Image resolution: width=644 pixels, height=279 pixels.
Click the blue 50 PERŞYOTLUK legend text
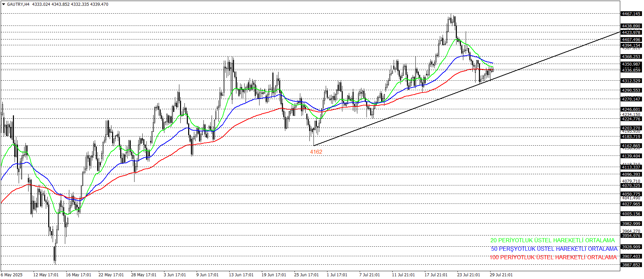pos(554,249)
